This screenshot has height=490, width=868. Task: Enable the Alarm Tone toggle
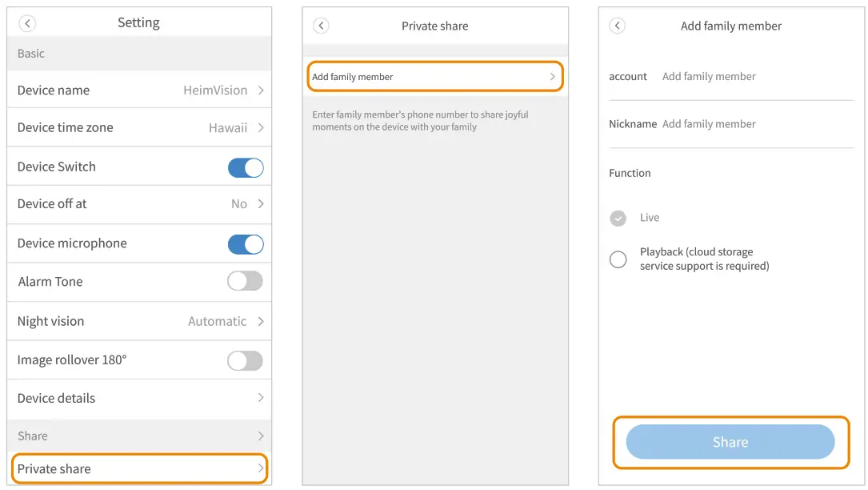click(245, 281)
